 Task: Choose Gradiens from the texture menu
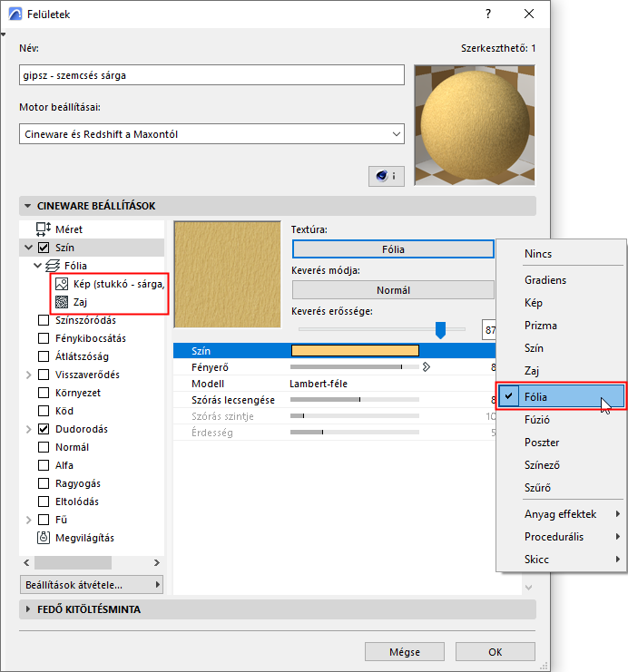click(x=561, y=280)
